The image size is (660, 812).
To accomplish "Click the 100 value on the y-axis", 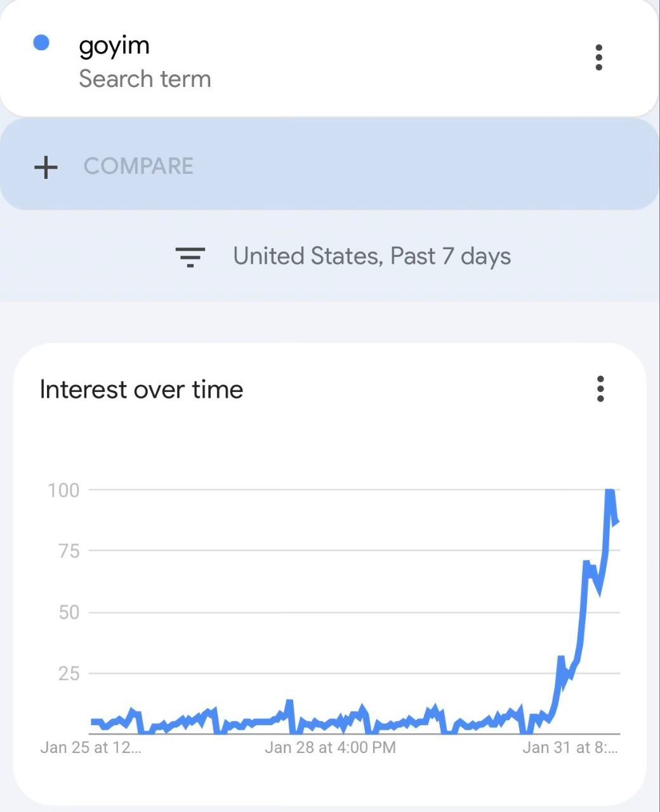I will [66, 490].
